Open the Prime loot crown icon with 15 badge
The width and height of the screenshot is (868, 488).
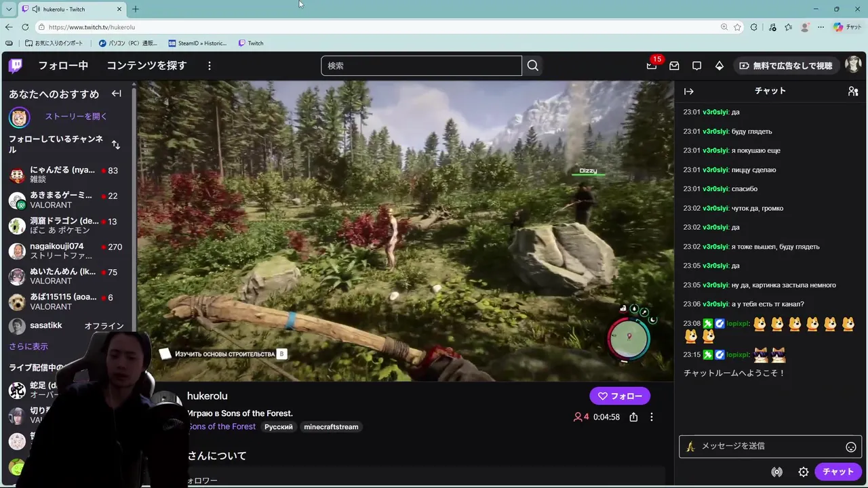(652, 66)
